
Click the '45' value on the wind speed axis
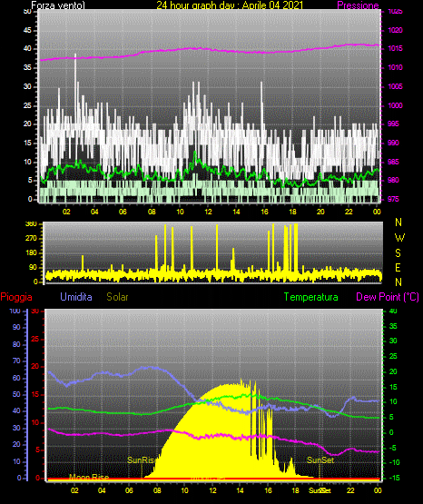(x=27, y=30)
